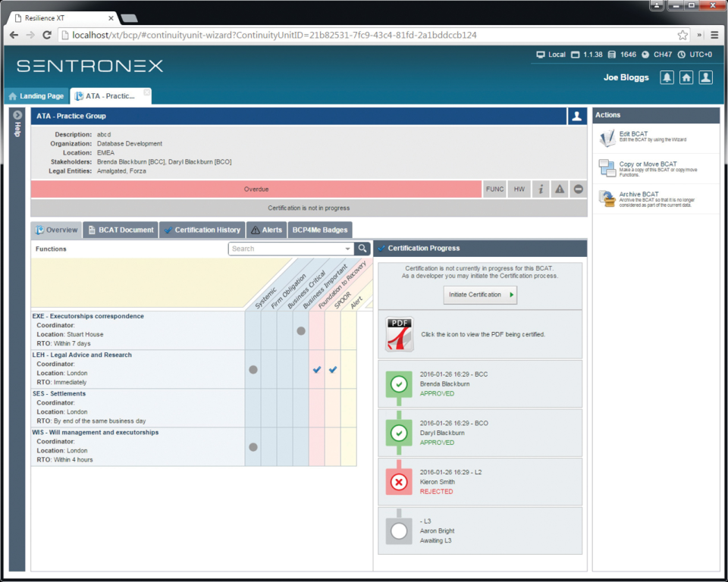Open a new browser tab
Image resolution: width=728 pixels, height=582 pixels.
click(x=129, y=18)
